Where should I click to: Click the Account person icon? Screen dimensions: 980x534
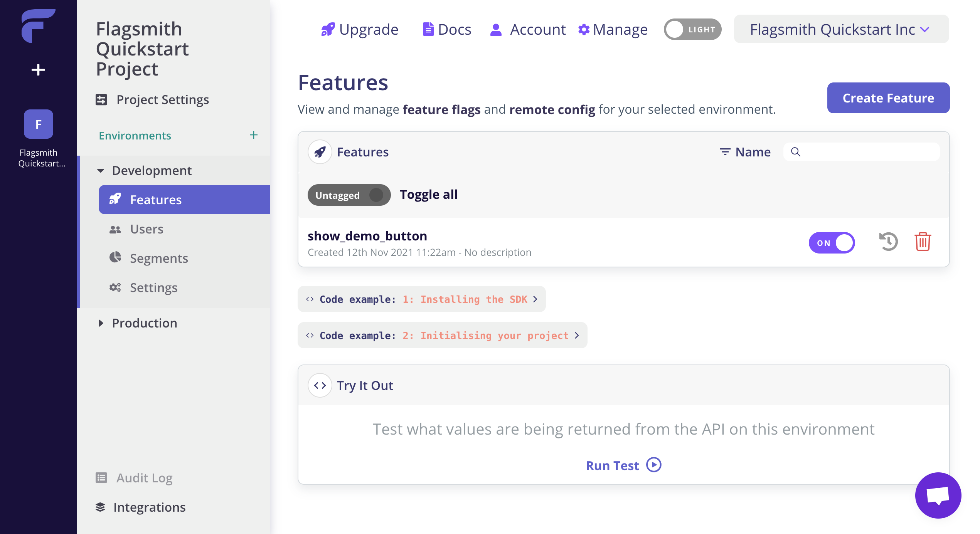point(496,30)
